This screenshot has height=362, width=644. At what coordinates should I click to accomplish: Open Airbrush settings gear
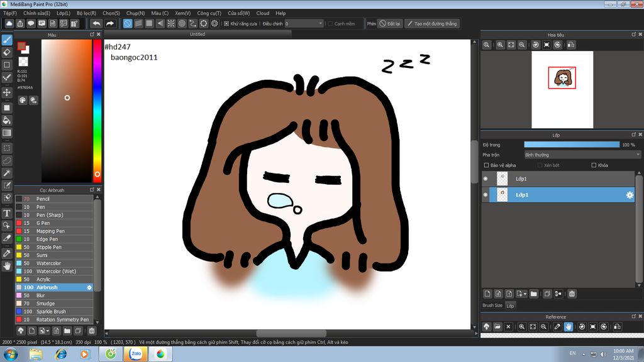pyautogui.click(x=89, y=288)
